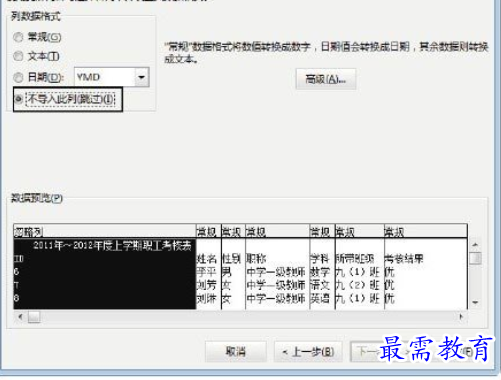Viewport: 501px width, 380px height.
Task: Click the 九(2)班 class cell
Action: pyautogui.click(x=358, y=285)
